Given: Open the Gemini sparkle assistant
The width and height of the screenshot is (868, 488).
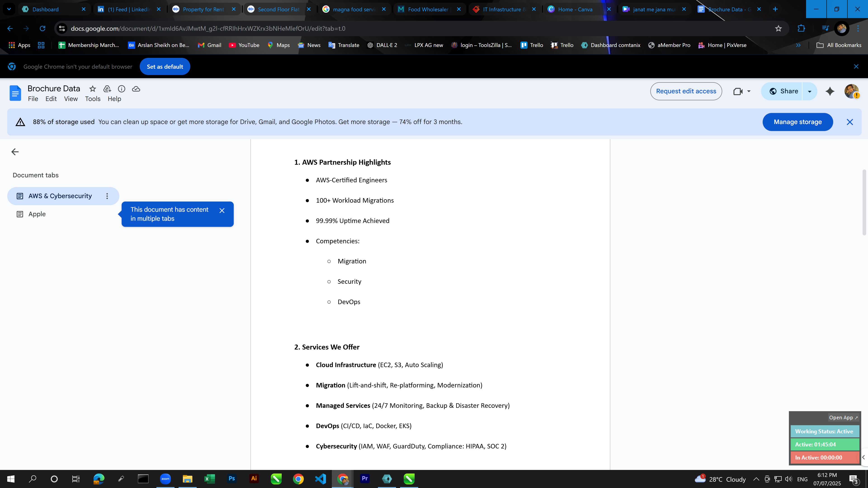Looking at the screenshot, I should click(830, 91).
